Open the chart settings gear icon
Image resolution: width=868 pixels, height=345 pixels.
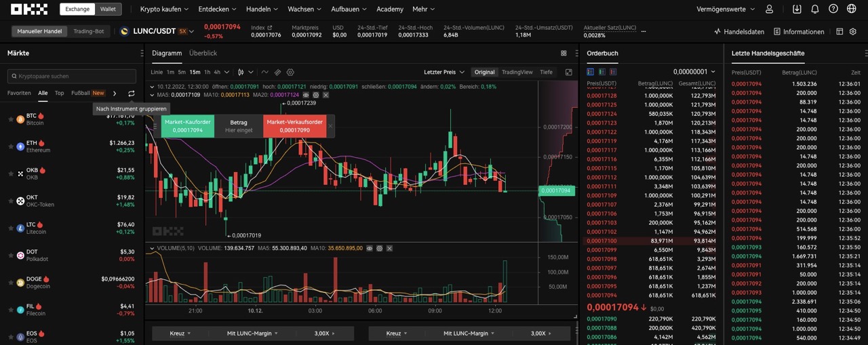click(290, 72)
